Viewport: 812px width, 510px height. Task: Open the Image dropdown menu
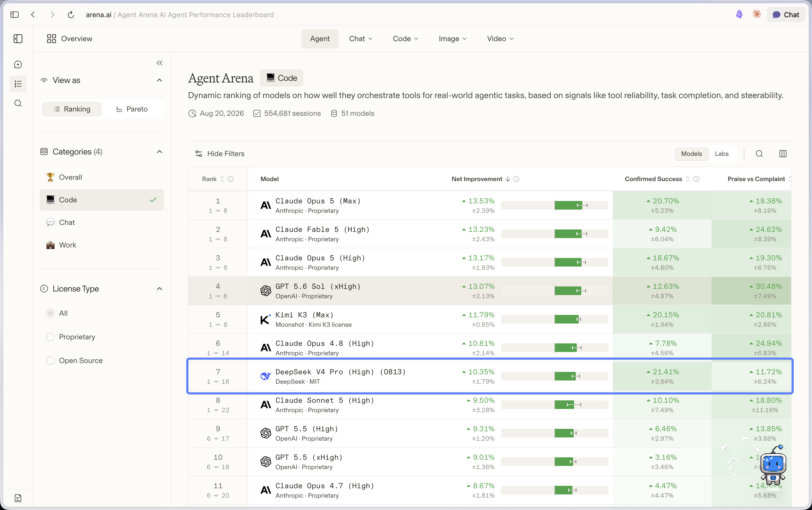click(x=453, y=39)
